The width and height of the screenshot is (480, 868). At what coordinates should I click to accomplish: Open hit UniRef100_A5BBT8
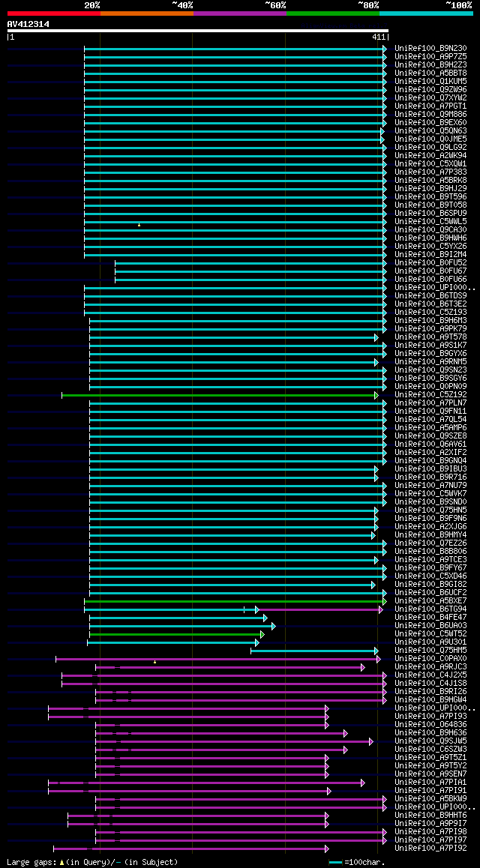click(x=430, y=73)
